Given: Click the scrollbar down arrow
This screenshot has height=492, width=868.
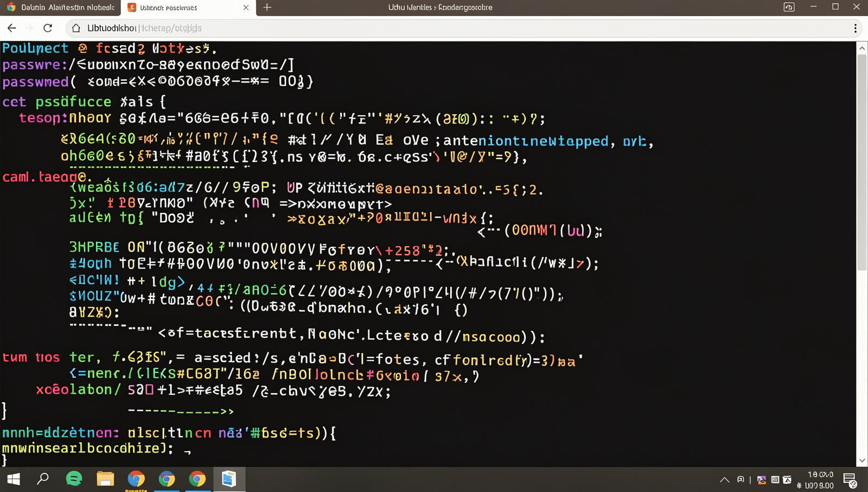Looking at the screenshot, I should point(862,461).
